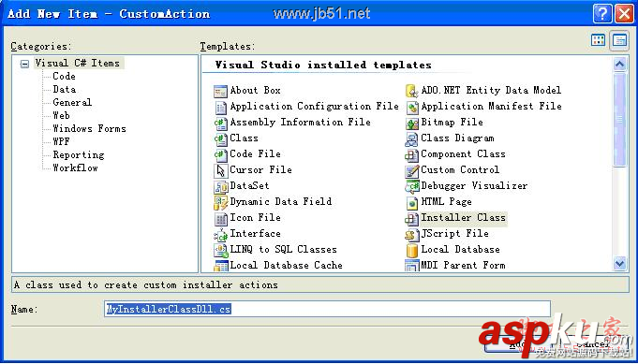Click the Bitmap File template icon
The height and width of the screenshot is (364, 638).
click(412, 124)
